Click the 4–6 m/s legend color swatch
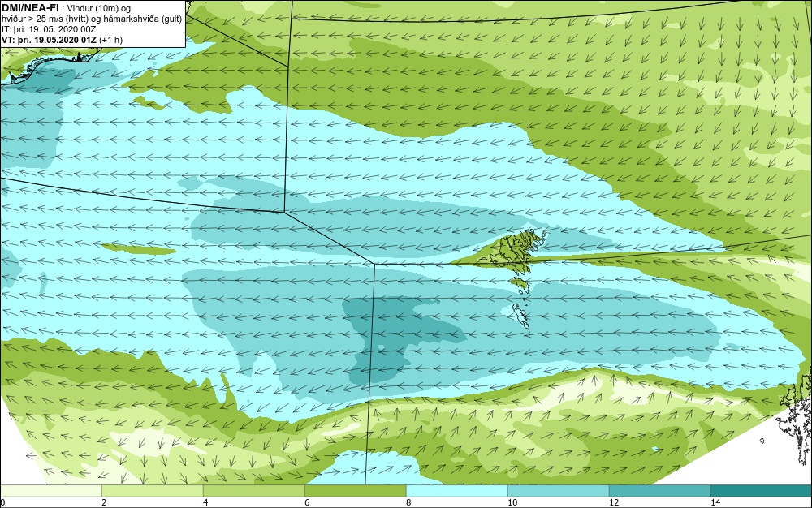812x508 pixels. (253, 491)
